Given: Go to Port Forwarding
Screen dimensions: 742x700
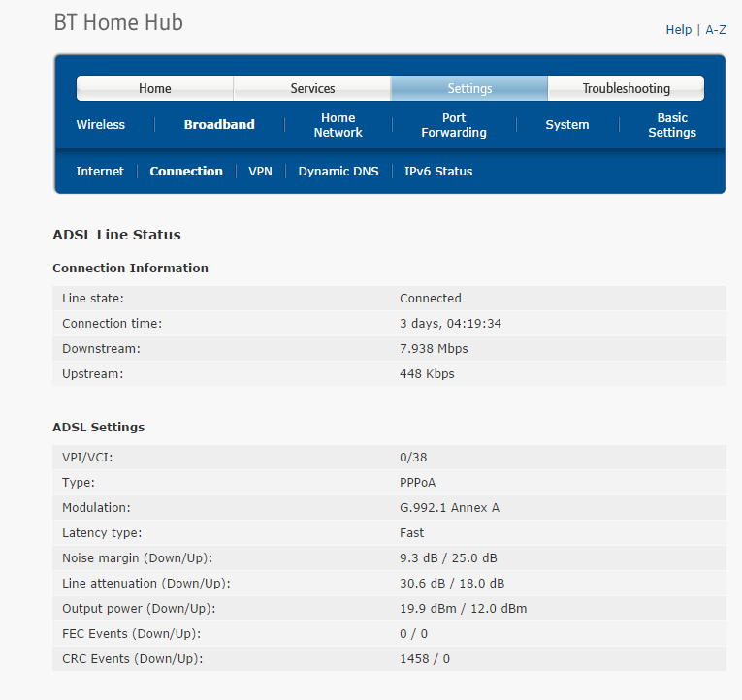Looking at the screenshot, I should pyautogui.click(x=454, y=125).
